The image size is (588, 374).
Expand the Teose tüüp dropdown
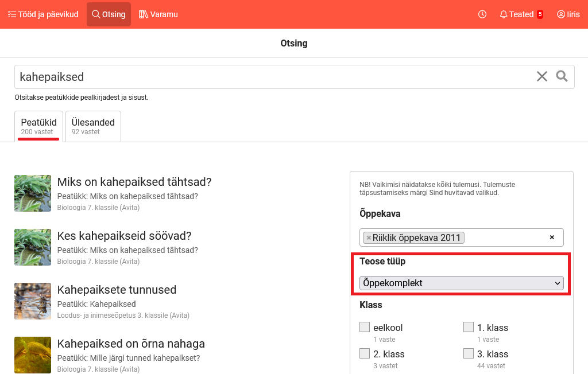(x=462, y=283)
